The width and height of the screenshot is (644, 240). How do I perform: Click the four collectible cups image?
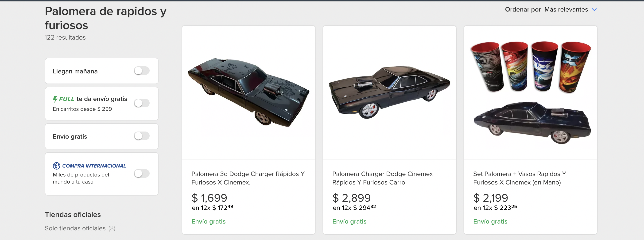coord(530,66)
